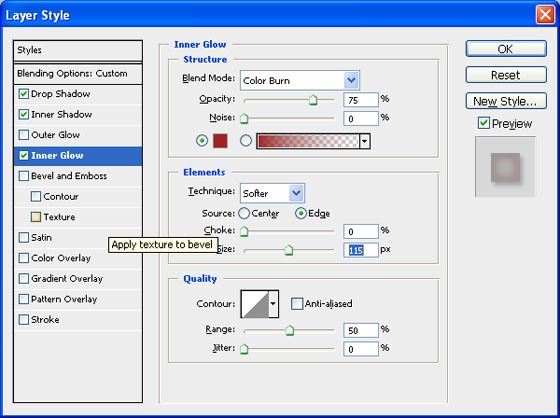Image resolution: width=560 pixels, height=418 pixels.
Task: Click the New Style... button
Action: (506, 101)
